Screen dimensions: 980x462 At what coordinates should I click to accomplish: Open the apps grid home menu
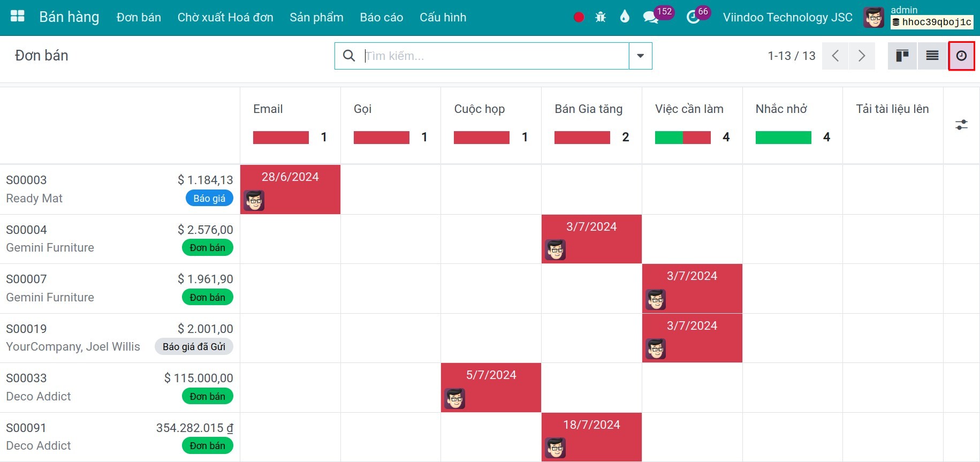click(x=17, y=17)
